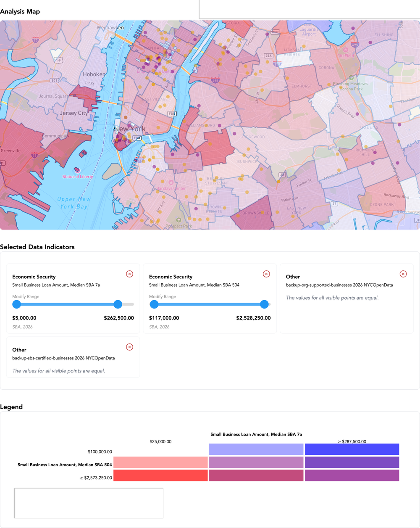Click the Brownsville neighborhood label
420x528 pixels.
[x=256, y=213]
